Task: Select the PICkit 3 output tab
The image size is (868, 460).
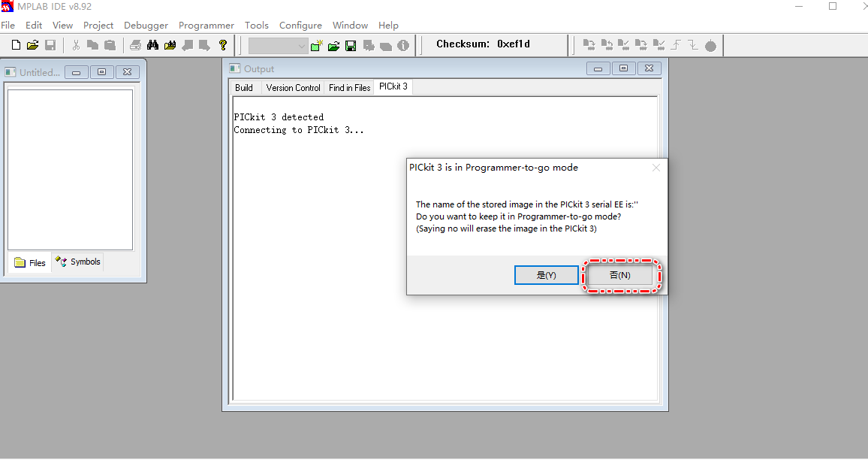Action: point(393,86)
